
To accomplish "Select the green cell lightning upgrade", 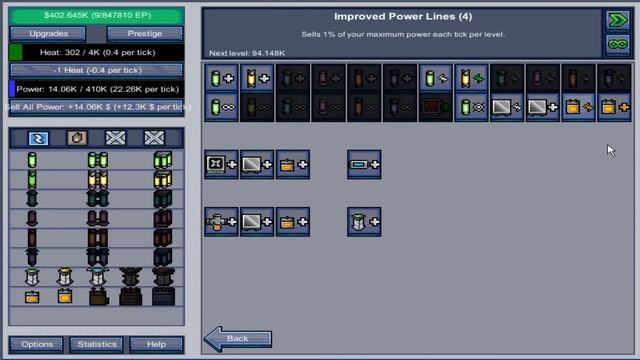I will [x=436, y=78].
